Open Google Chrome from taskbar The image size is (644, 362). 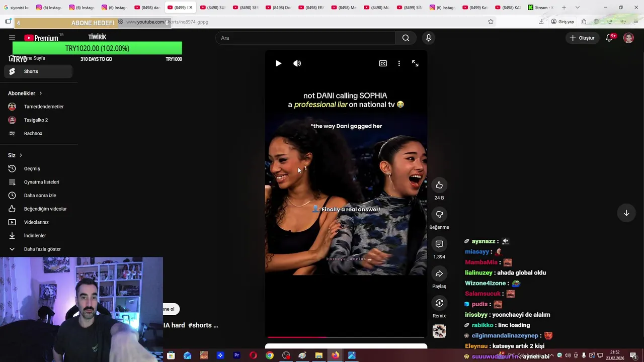click(270, 355)
